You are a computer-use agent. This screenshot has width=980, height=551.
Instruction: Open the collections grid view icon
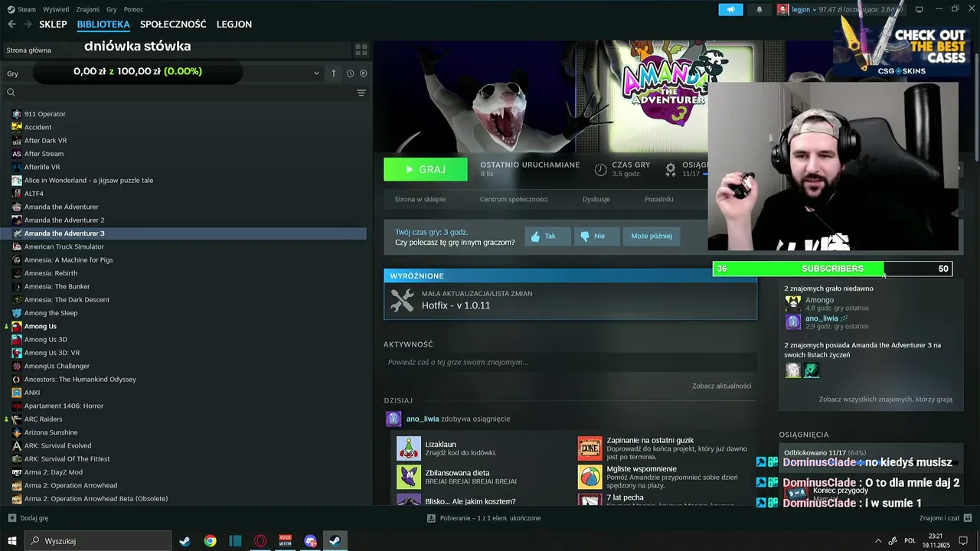[361, 50]
